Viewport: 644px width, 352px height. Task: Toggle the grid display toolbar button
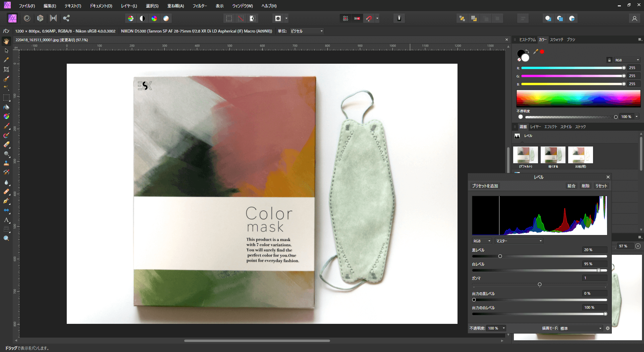coord(345,18)
